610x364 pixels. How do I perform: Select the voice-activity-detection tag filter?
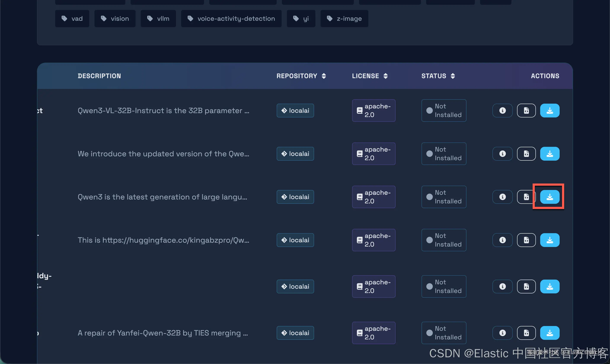[231, 19]
